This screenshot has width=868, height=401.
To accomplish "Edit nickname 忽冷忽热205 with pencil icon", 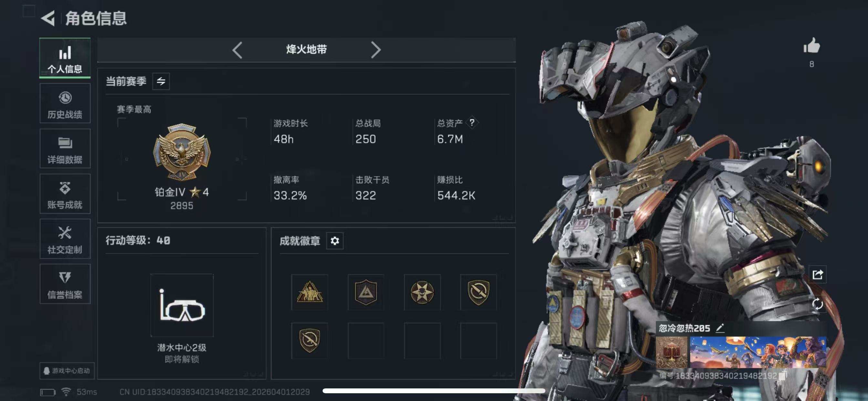I will [720, 328].
